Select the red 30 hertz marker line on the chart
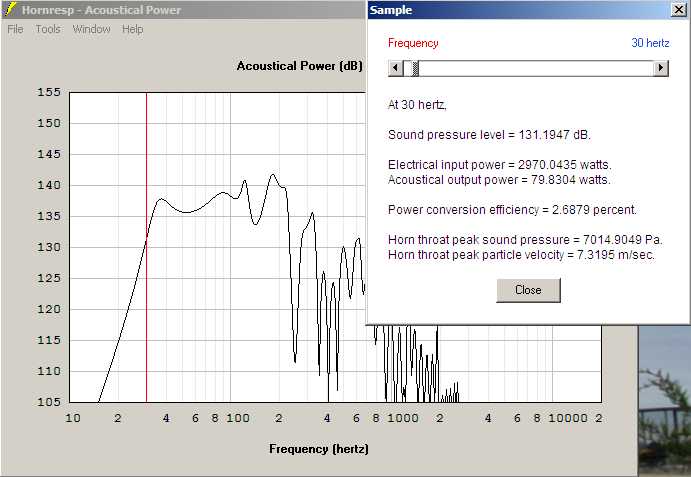Image resolution: width=691 pixels, height=477 pixels. (x=146, y=247)
